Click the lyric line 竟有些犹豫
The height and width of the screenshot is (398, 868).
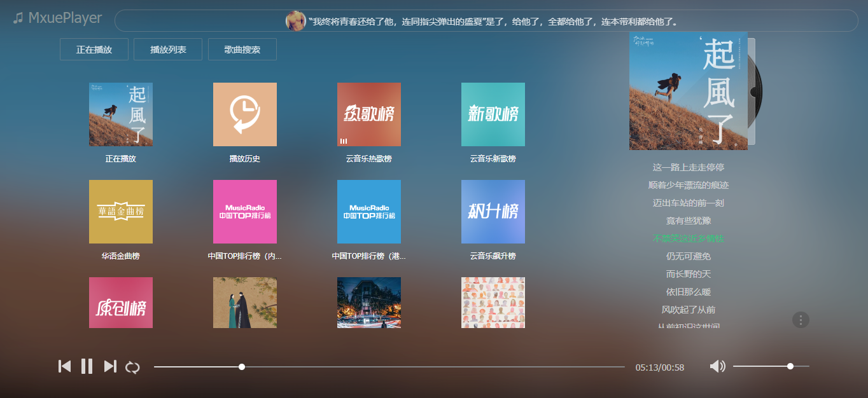pos(689,221)
